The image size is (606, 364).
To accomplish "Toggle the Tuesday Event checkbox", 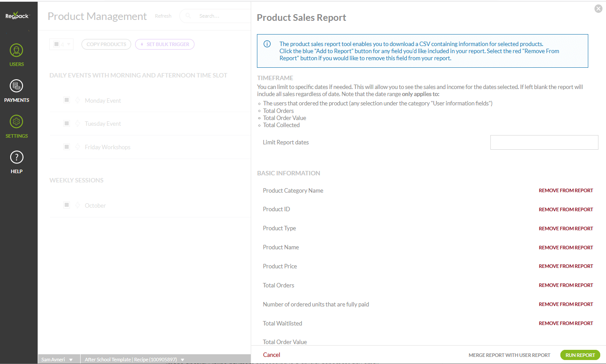I will coord(66,123).
